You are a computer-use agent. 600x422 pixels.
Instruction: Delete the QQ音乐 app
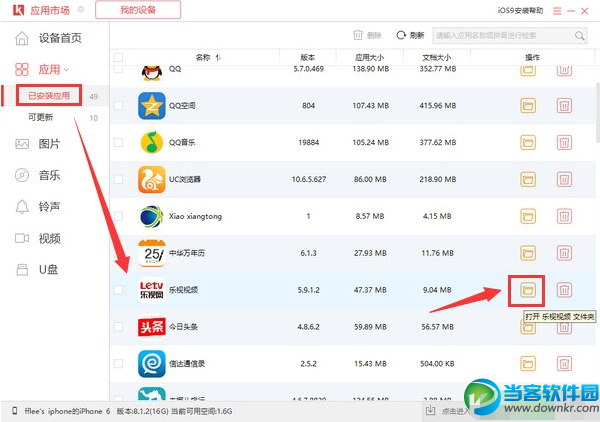point(564,142)
